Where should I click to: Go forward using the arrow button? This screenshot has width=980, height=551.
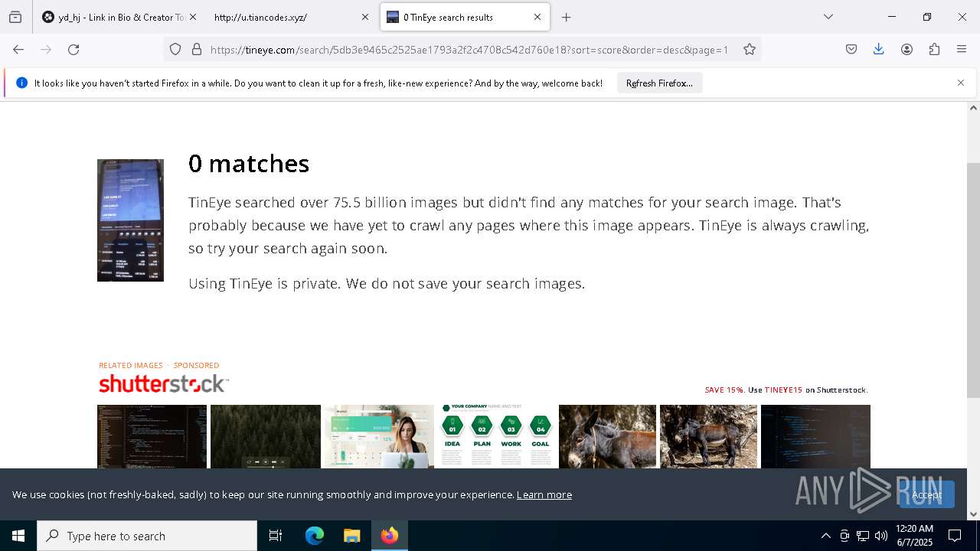click(46, 49)
